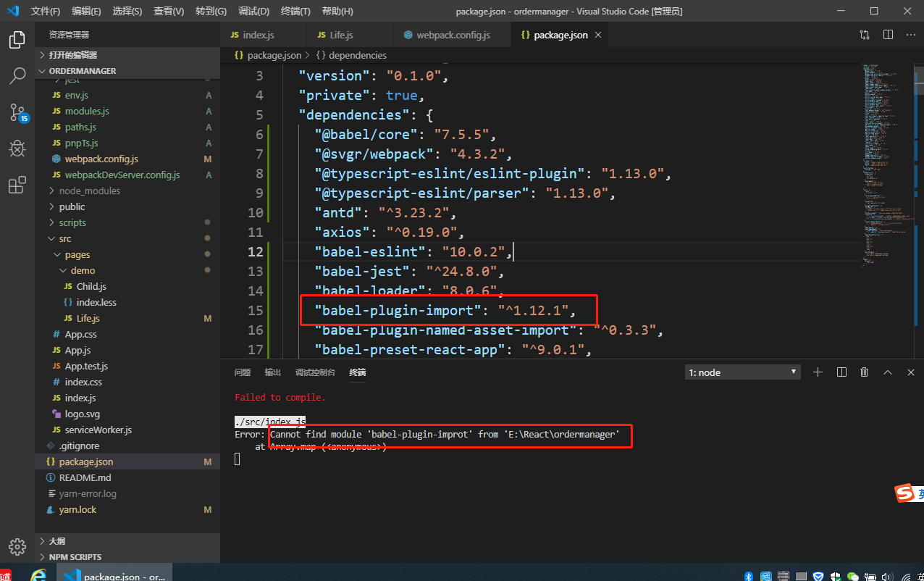This screenshot has width=924, height=581.
Task: Split the editor to the right
Action: pyautogui.click(x=888, y=35)
